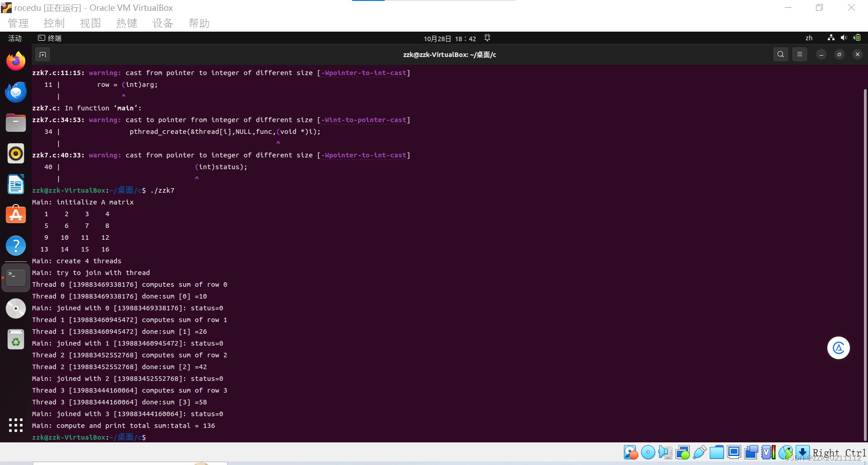
Task: Click VirtualBox recording status icon
Action: (751, 452)
